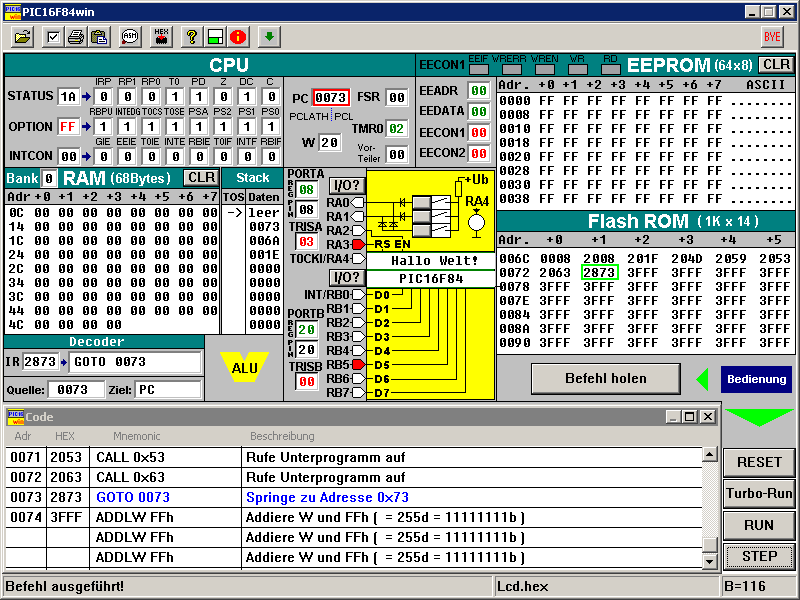Image resolution: width=800 pixels, height=600 pixels.
Task: Click the printer icon in toolbar
Action: point(76,37)
